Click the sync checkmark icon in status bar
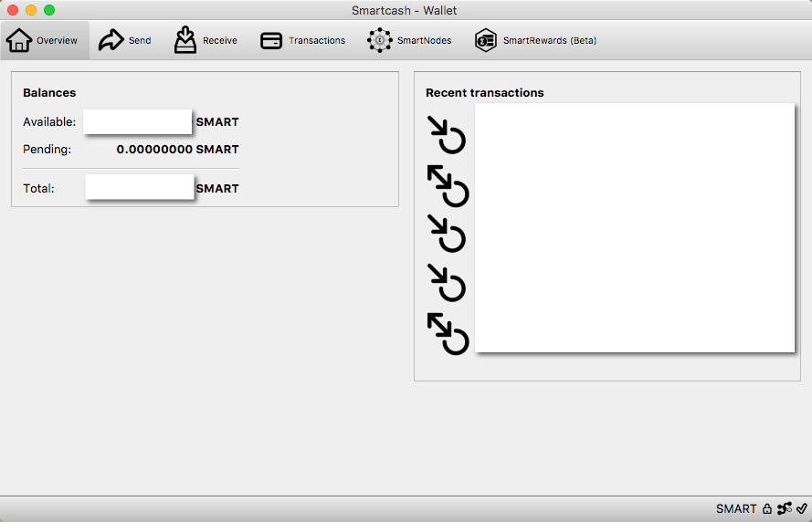This screenshot has height=522, width=812. pos(802,509)
